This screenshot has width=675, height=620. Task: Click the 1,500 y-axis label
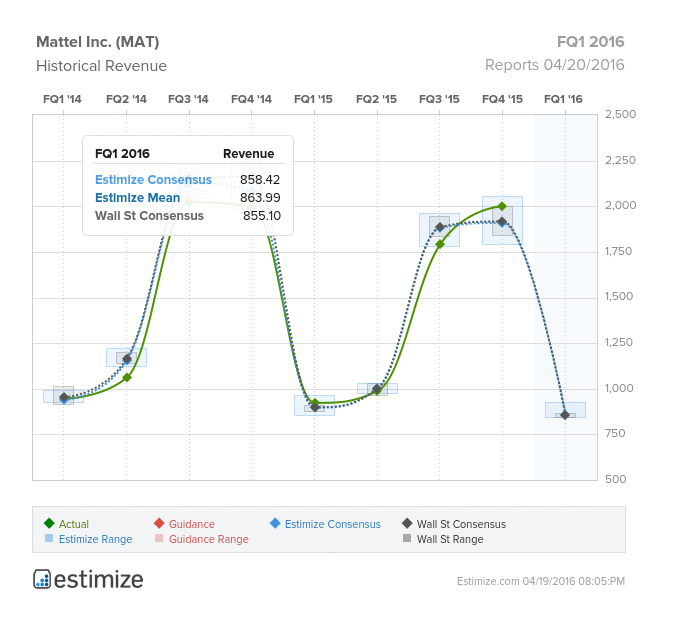pyautogui.click(x=619, y=296)
